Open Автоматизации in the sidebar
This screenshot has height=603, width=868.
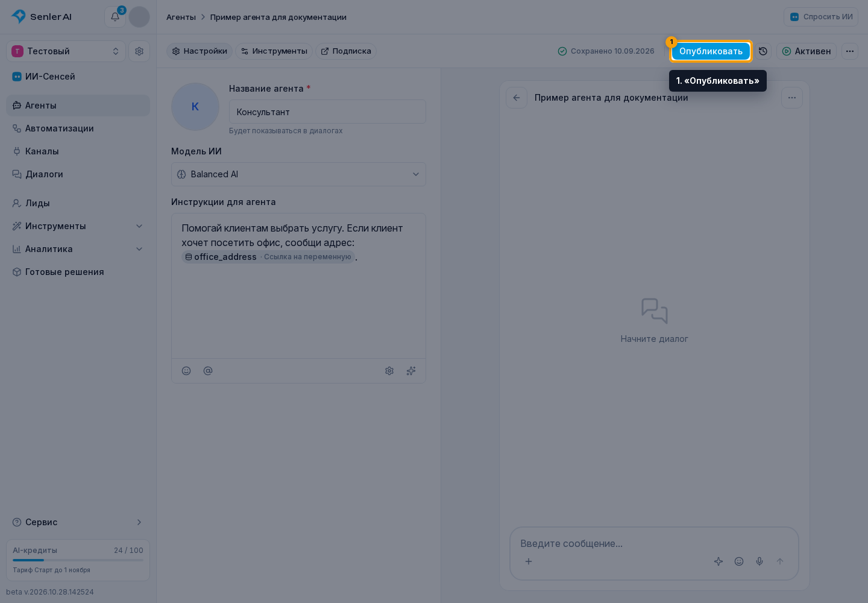(x=78, y=128)
